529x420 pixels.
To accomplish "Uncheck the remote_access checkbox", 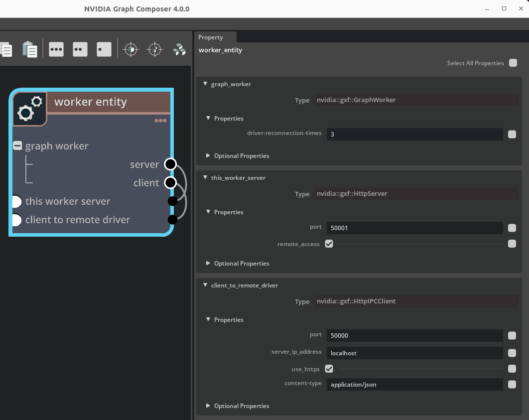I will 329,244.
